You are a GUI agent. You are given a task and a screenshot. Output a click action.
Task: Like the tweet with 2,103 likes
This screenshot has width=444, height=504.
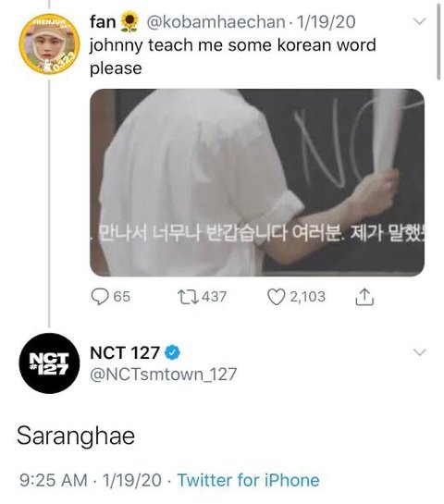tap(277, 297)
